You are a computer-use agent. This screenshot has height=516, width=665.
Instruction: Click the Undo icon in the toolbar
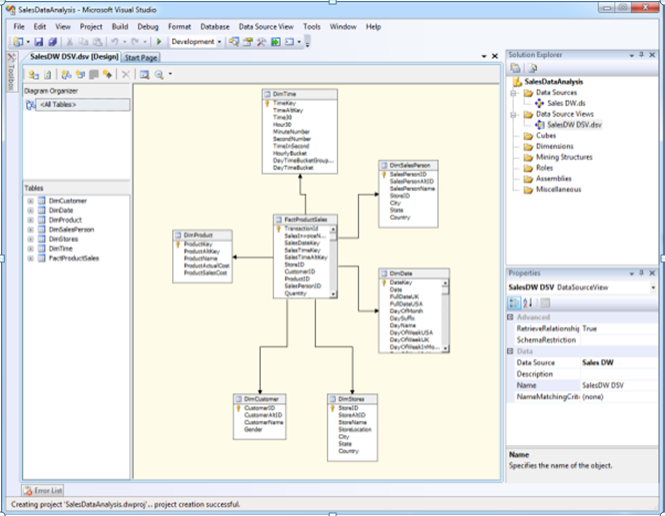click(x=115, y=42)
